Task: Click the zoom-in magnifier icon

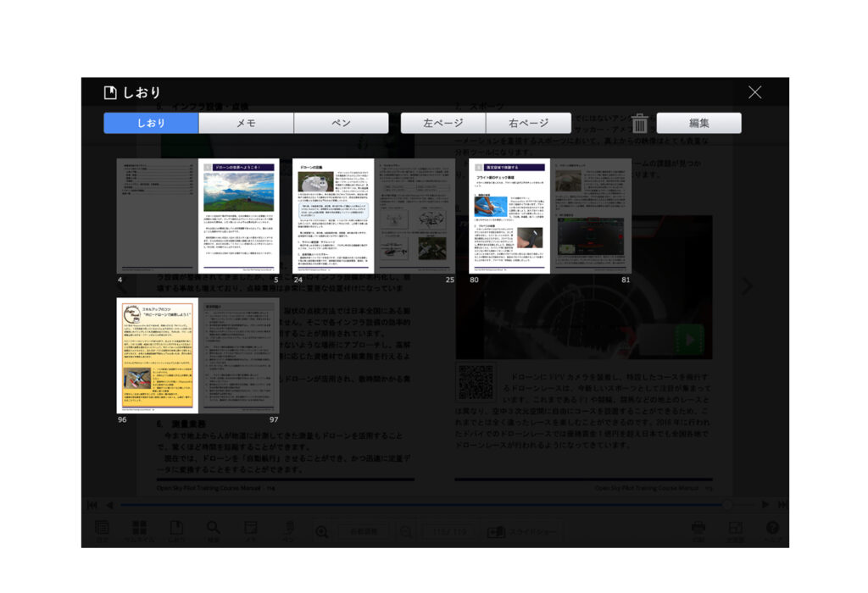Action: click(322, 531)
